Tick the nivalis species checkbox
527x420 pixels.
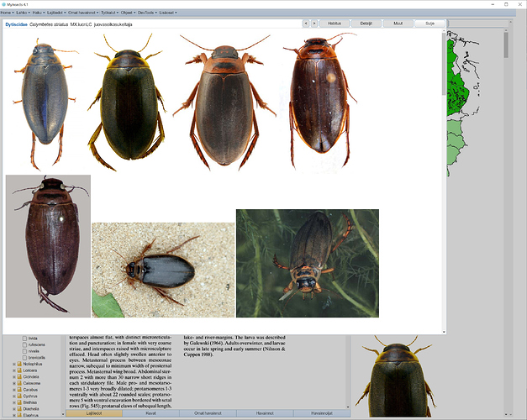(x=24, y=351)
